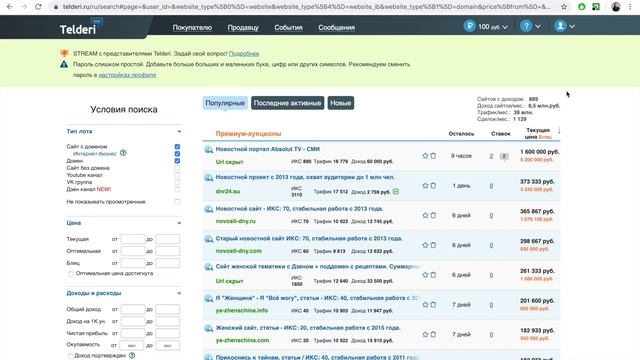This screenshot has height=360, width=640.
Task: Open the События menu
Action: 288,27
